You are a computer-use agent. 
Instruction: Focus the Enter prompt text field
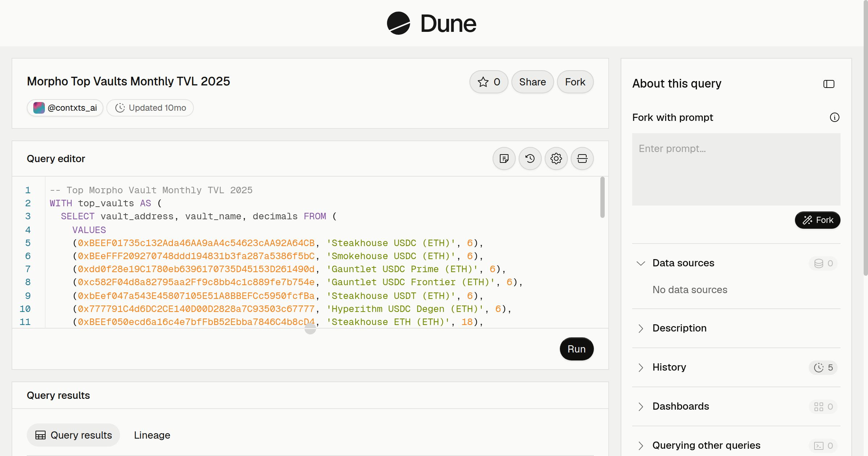coord(736,169)
